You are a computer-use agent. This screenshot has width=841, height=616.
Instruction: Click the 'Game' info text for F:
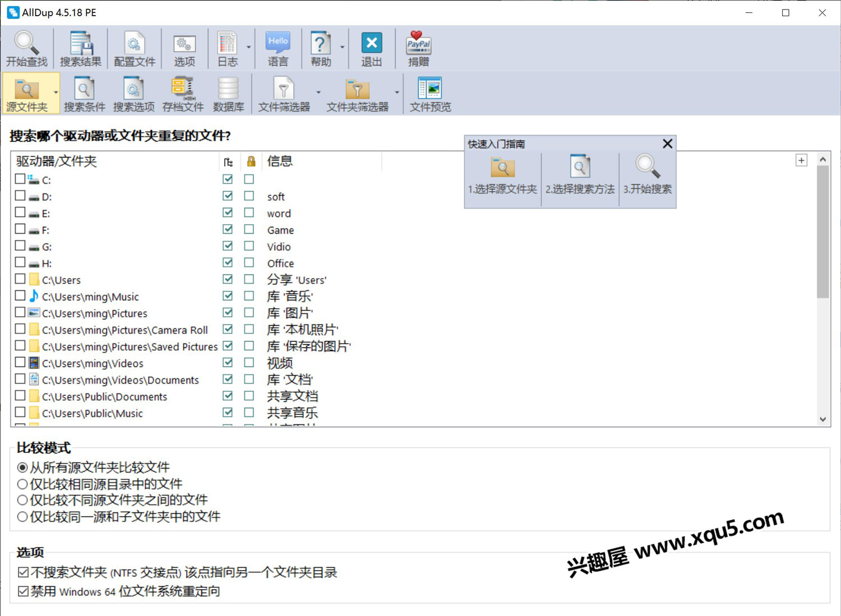click(x=280, y=230)
